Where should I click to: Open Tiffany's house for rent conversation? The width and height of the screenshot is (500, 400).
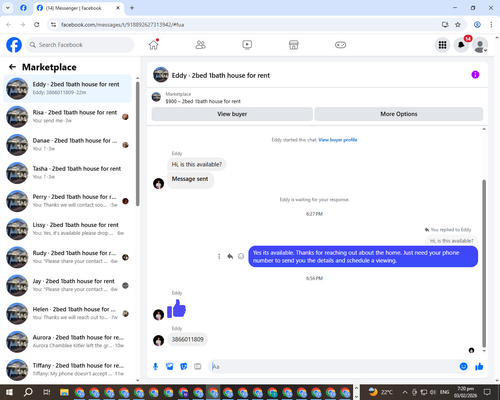[x=67, y=369]
